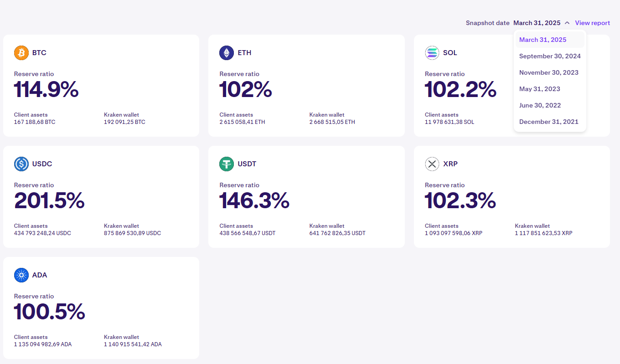
Task: Click Kraken wallet 875 869 530,89 USDC
Action: [132, 233]
